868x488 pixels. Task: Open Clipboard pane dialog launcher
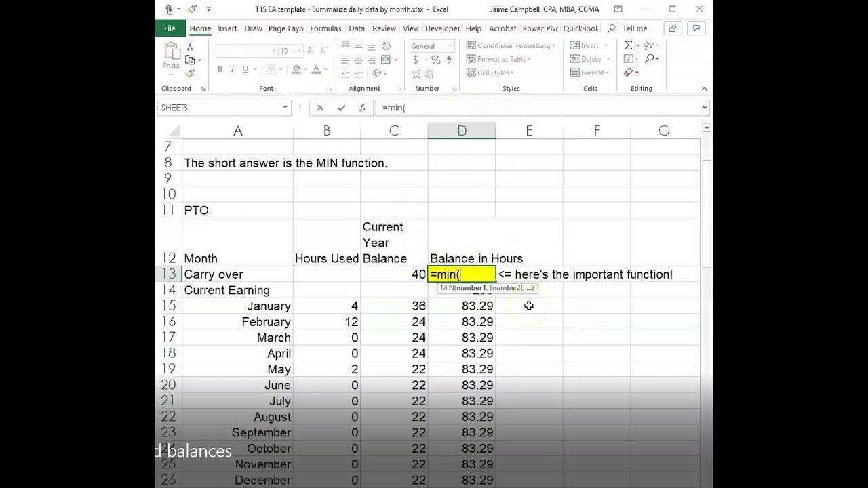[x=203, y=89]
